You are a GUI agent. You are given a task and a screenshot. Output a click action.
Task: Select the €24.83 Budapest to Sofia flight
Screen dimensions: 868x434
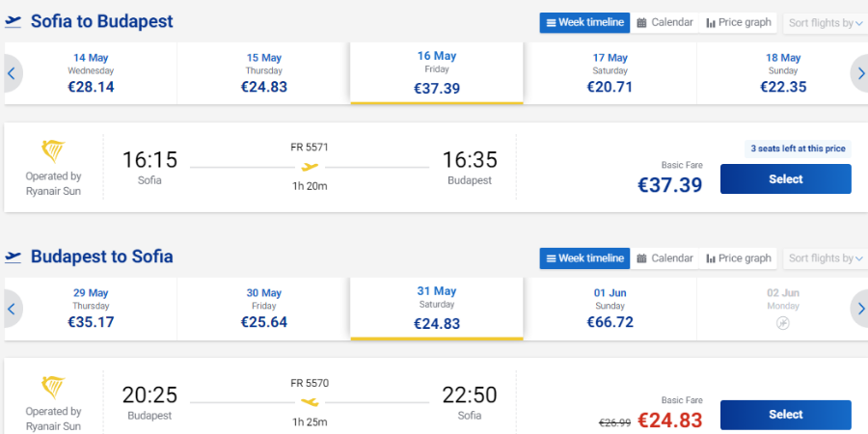coord(785,415)
